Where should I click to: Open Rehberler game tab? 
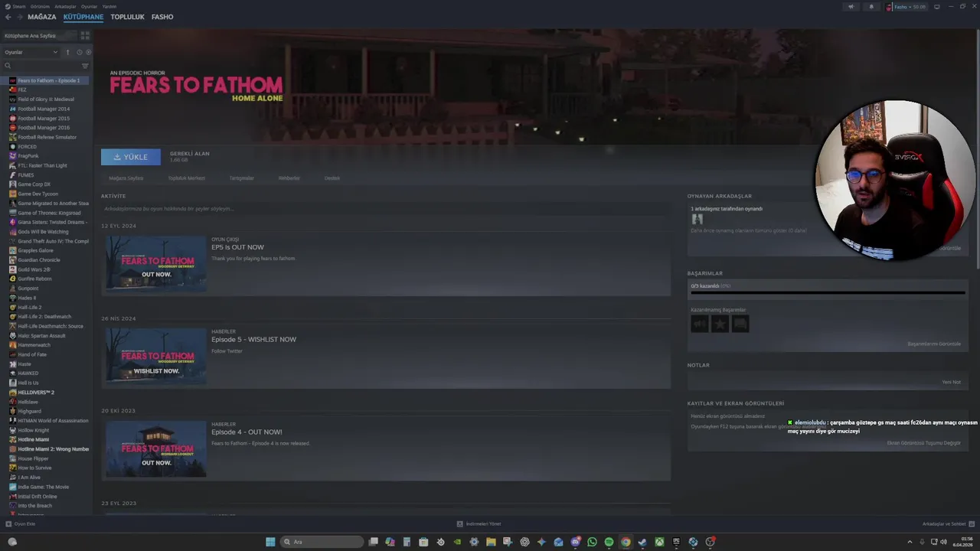289,178
